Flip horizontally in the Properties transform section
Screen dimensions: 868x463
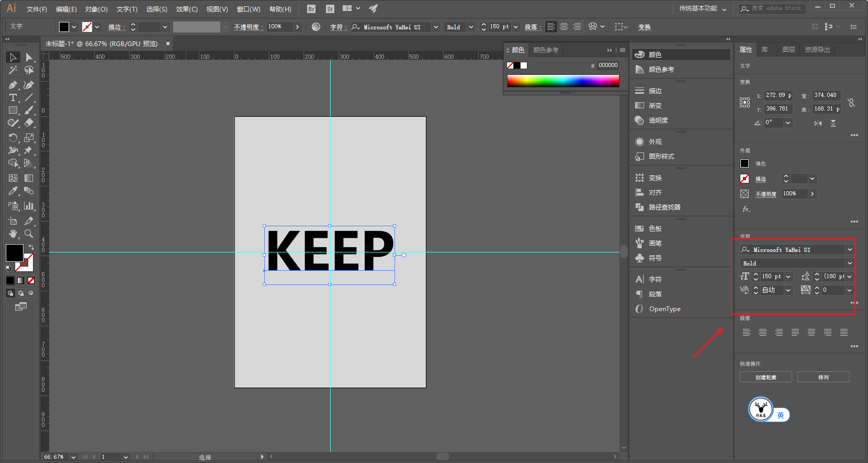tap(818, 123)
